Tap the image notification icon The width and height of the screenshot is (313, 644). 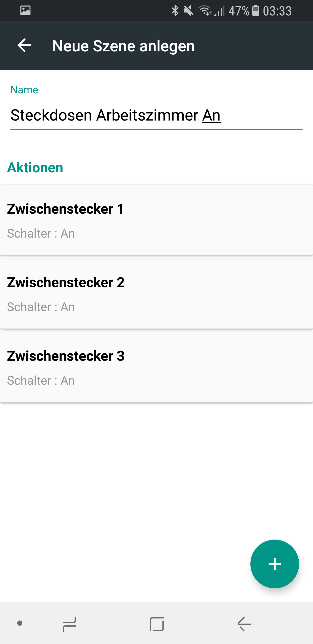[x=25, y=10]
